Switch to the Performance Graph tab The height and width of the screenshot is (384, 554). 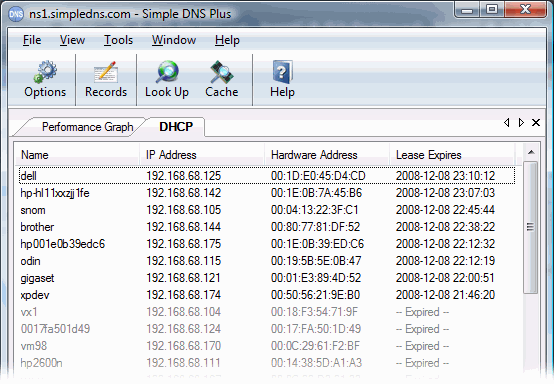click(x=87, y=127)
